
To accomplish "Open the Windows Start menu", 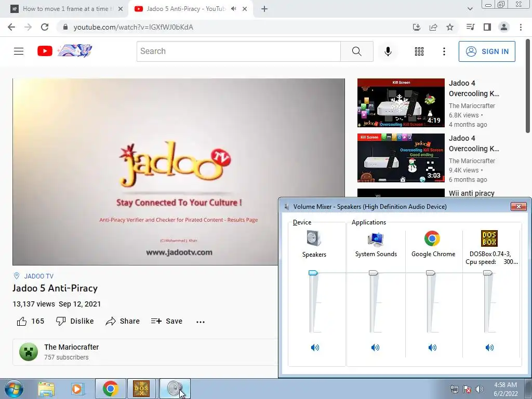I will (x=13, y=389).
